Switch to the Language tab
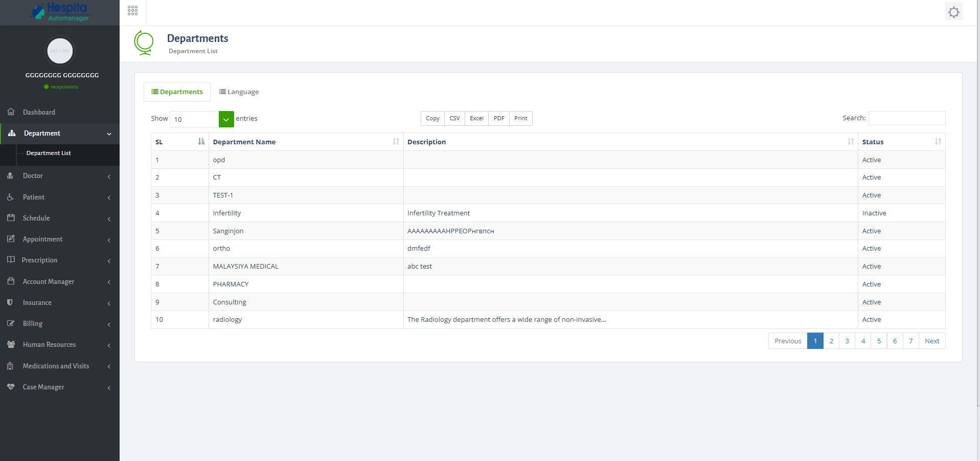The width and height of the screenshot is (980, 461). coord(238,92)
